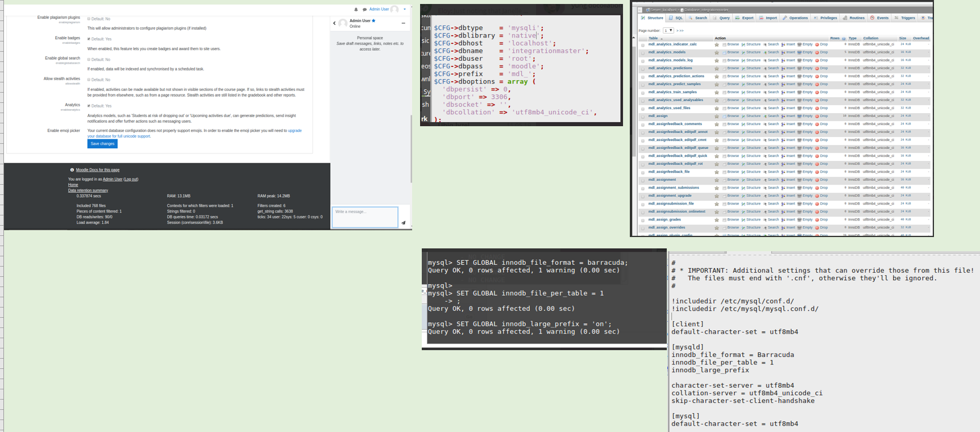Favorite mdl_analytics_indicator_calc star icon
980x432 pixels.
pos(716,44)
